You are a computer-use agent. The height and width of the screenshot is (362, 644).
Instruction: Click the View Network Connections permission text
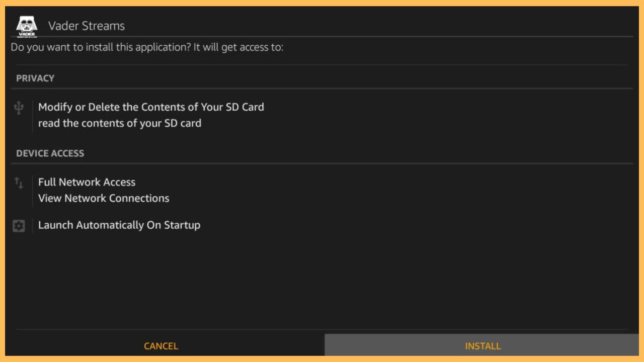pos(104,198)
